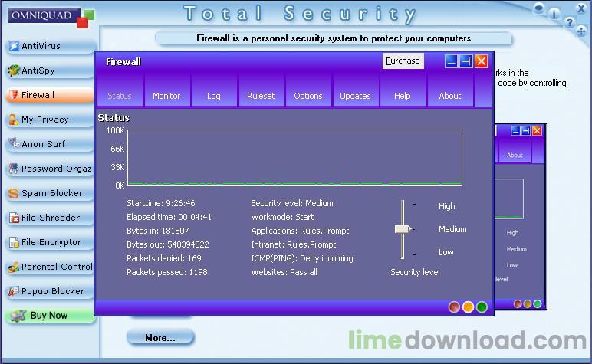The image size is (592, 364).
Task: Click the red status light in Firewall window
Action: coord(454,307)
